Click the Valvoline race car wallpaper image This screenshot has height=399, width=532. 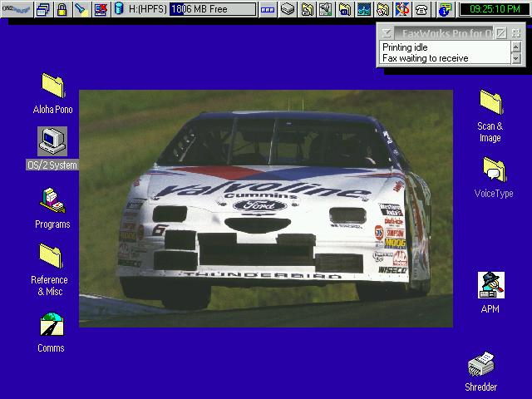(x=266, y=209)
